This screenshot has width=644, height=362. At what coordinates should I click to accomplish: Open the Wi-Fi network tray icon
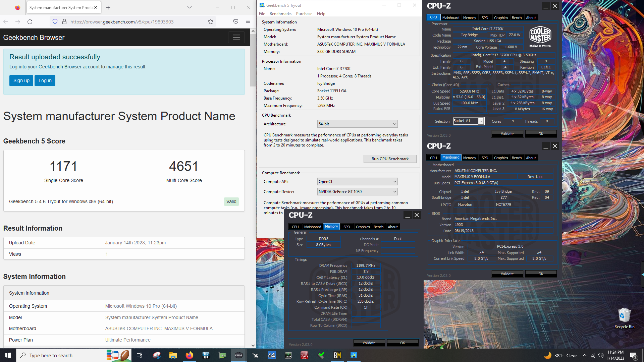coord(593,355)
